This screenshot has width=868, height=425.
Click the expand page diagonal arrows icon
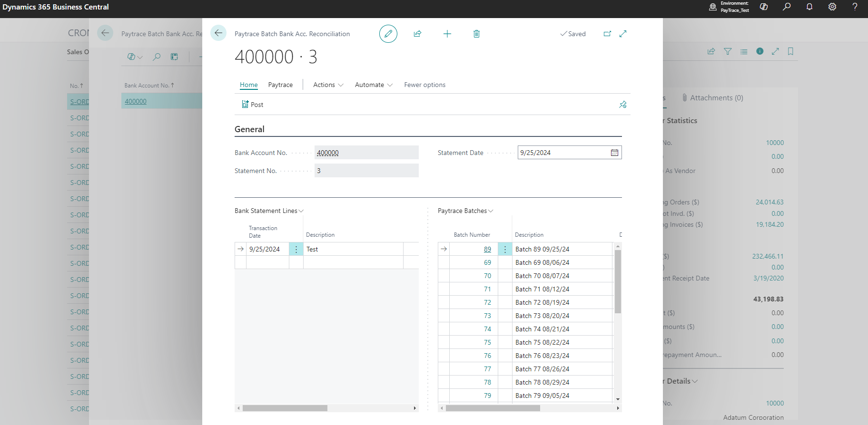tap(623, 34)
